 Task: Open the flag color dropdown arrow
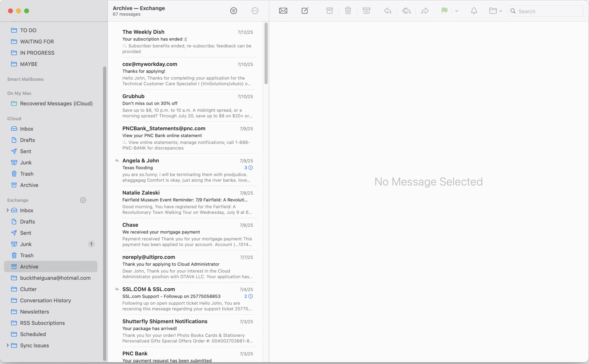pyautogui.click(x=457, y=11)
